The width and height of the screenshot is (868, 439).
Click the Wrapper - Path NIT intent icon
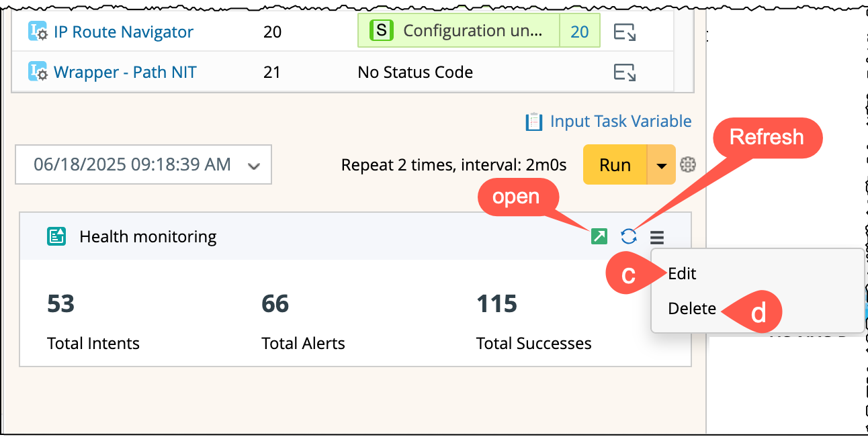tap(38, 72)
